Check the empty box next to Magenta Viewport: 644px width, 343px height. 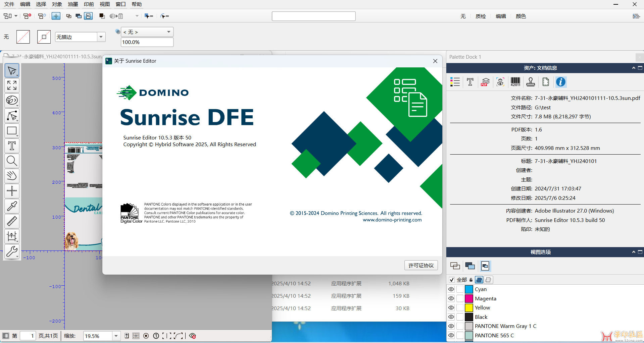(x=460, y=298)
